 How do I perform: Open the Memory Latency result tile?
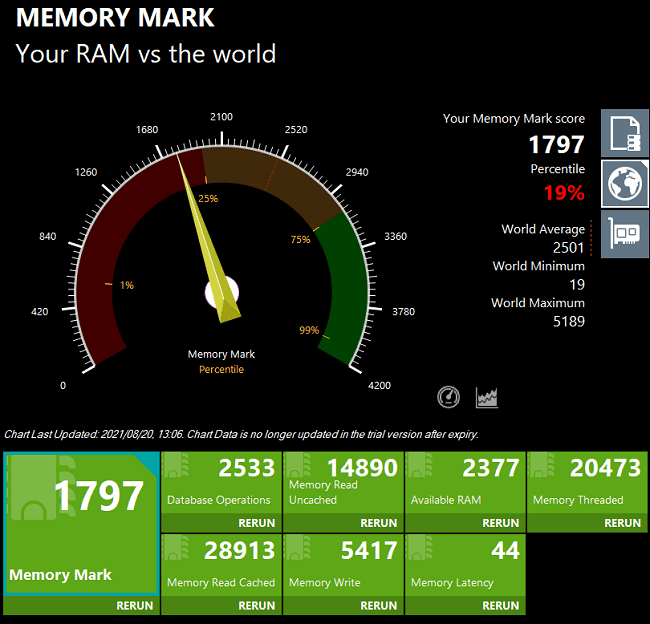coord(465,566)
